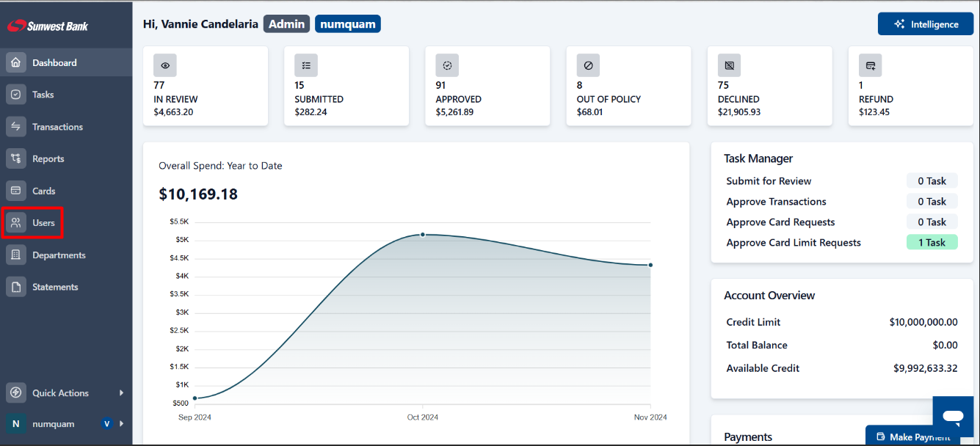Click the 'V' user badge in sidebar
Screen dimensions: 980x446
[107, 423]
